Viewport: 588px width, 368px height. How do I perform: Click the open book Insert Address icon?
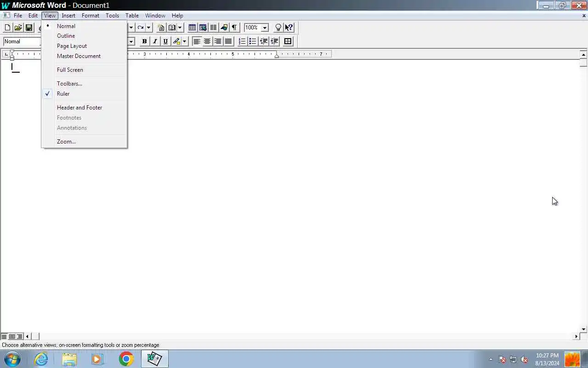tap(172, 28)
